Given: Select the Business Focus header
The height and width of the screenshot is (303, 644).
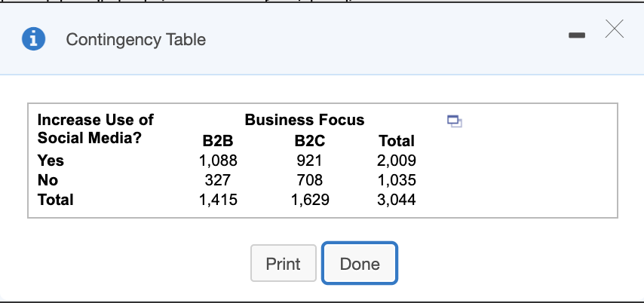Looking at the screenshot, I should (305, 120).
